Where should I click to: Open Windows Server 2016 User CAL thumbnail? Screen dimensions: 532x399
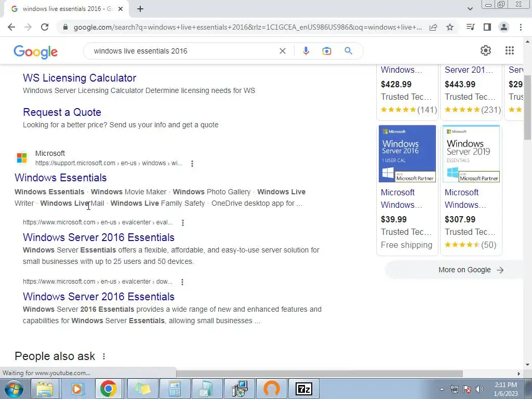(x=407, y=154)
